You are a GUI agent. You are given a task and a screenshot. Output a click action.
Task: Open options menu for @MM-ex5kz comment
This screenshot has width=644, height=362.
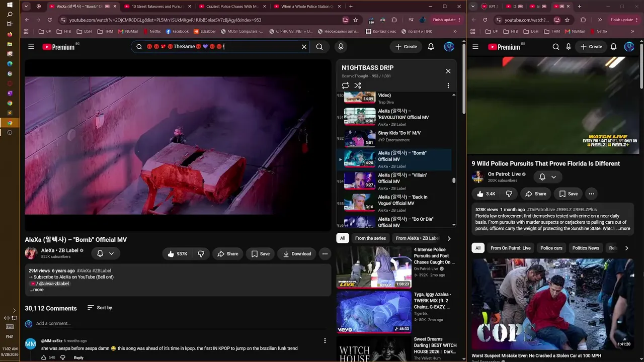click(325, 341)
